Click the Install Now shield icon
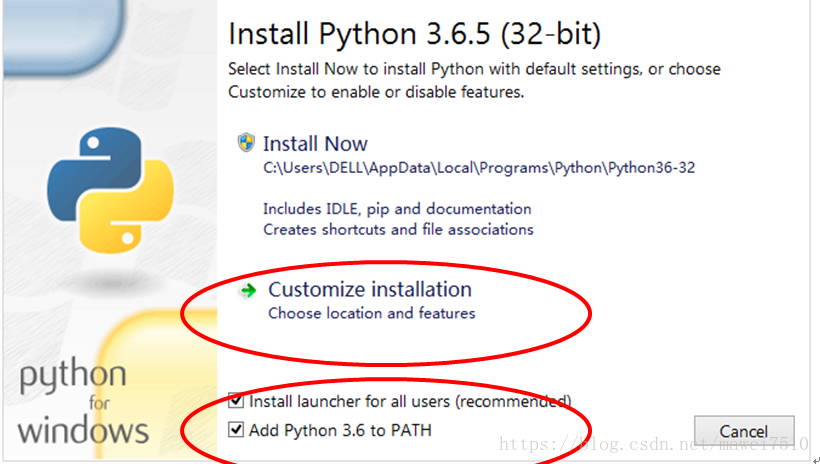This screenshot has width=820, height=464. point(246,143)
